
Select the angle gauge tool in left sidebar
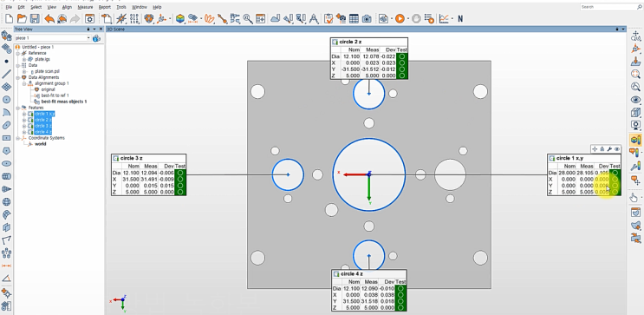point(6,279)
